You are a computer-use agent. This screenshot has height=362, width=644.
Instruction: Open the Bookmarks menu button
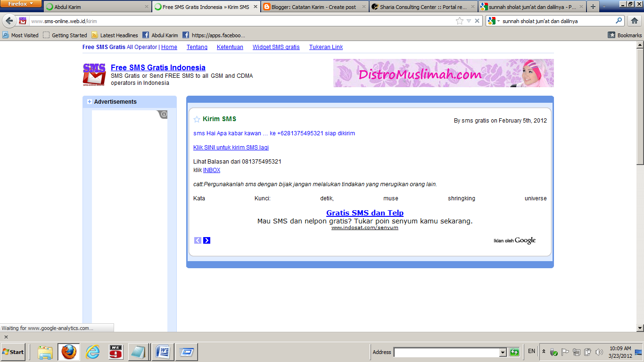(x=625, y=35)
